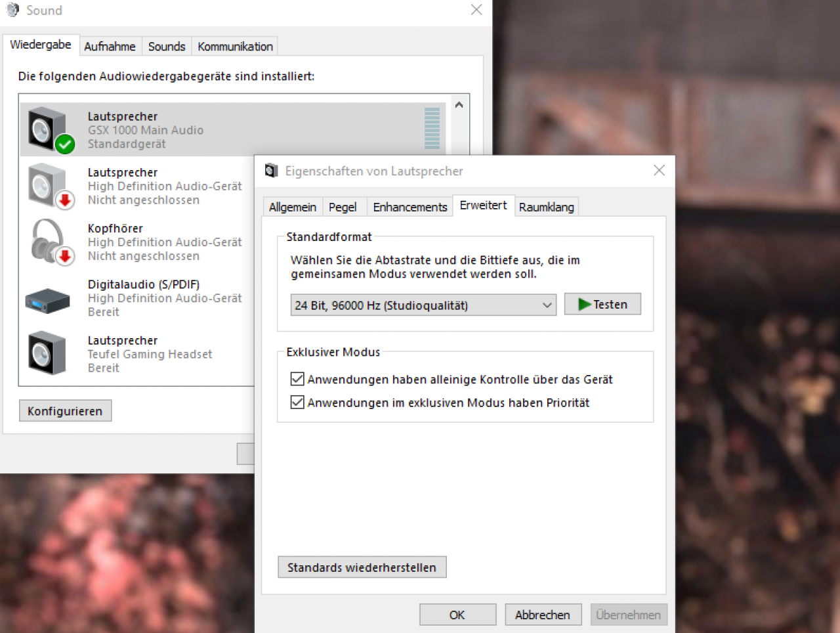840x633 pixels.
Task: Uncheck Anwendungen haben alleinige Kontrolle
Action: [x=297, y=379]
